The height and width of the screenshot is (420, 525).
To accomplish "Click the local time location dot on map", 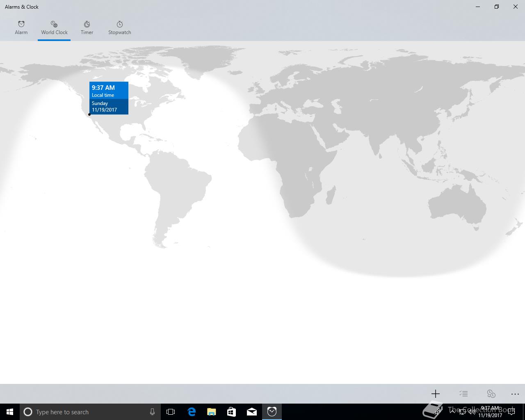I will point(89,114).
